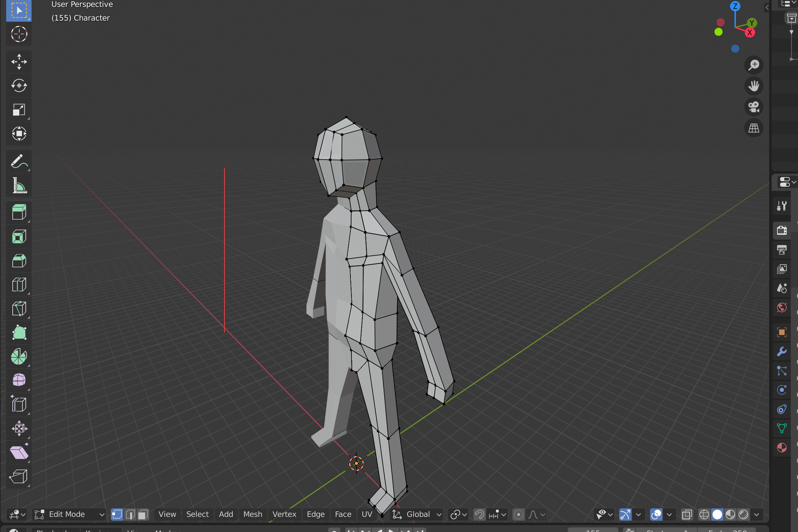Select the Shear tool
This screenshot has width=798, height=532.
[19, 452]
